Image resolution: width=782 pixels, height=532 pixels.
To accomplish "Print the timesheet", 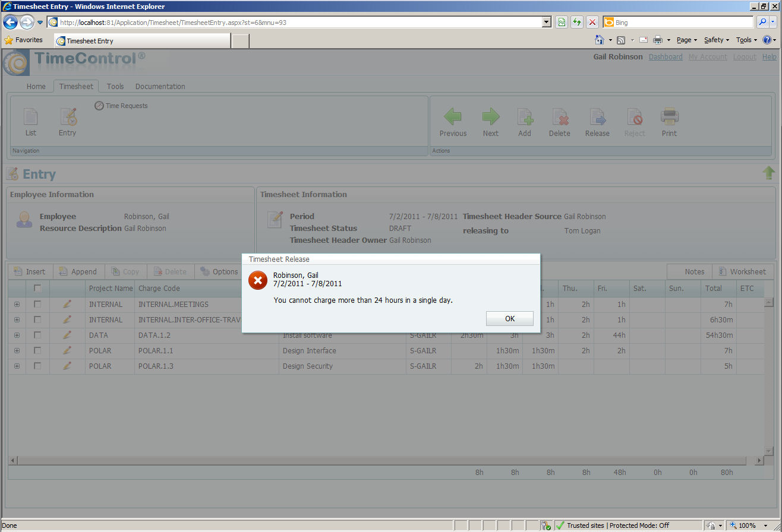I will pos(669,122).
